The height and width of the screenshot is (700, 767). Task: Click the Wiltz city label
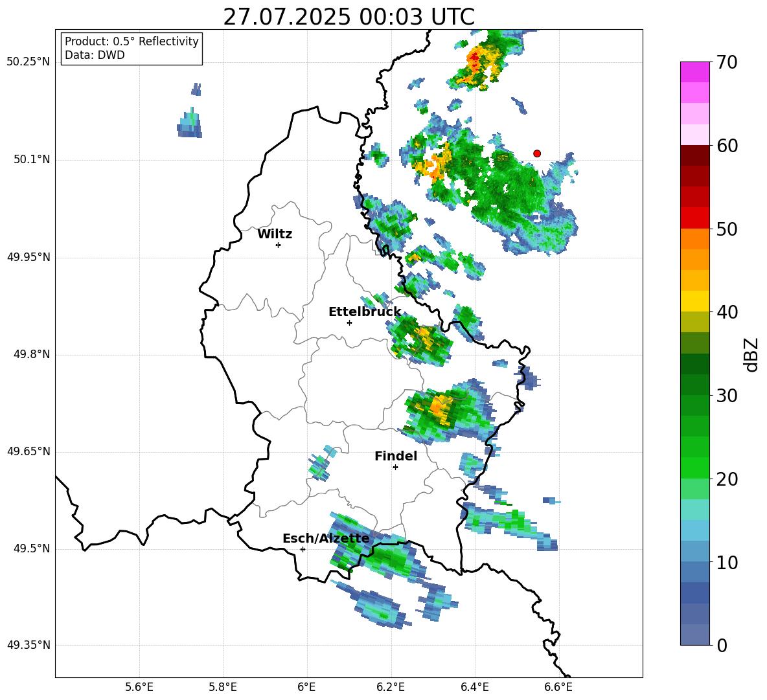point(275,234)
